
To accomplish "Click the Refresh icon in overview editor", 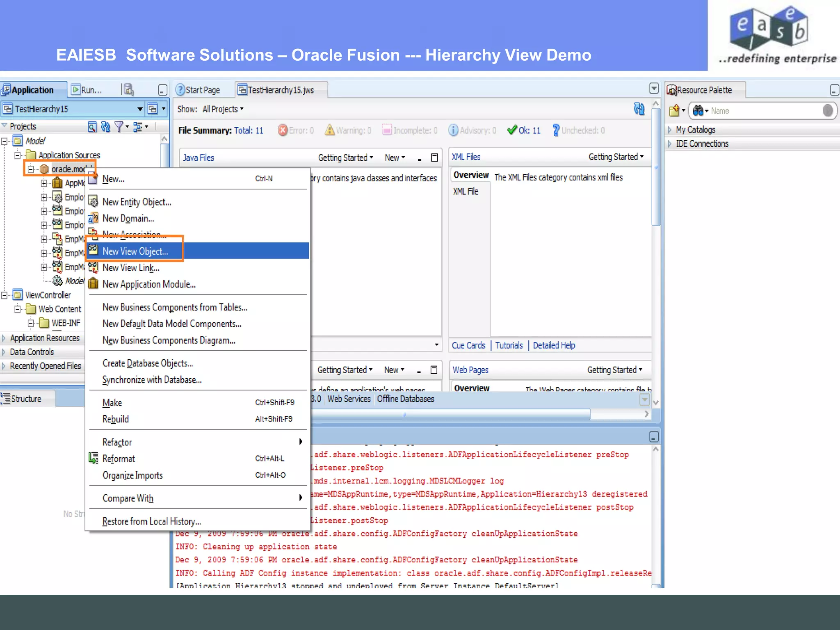I will pyautogui.click(x=639, y=108).
